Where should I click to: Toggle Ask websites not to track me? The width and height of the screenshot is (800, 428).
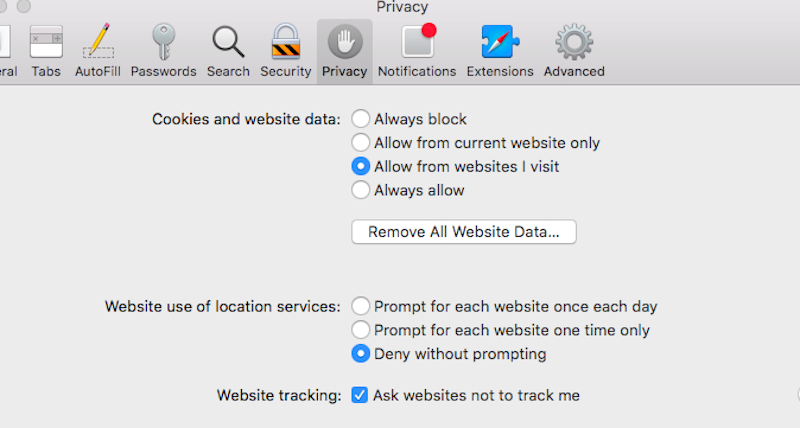coord(360,395)
